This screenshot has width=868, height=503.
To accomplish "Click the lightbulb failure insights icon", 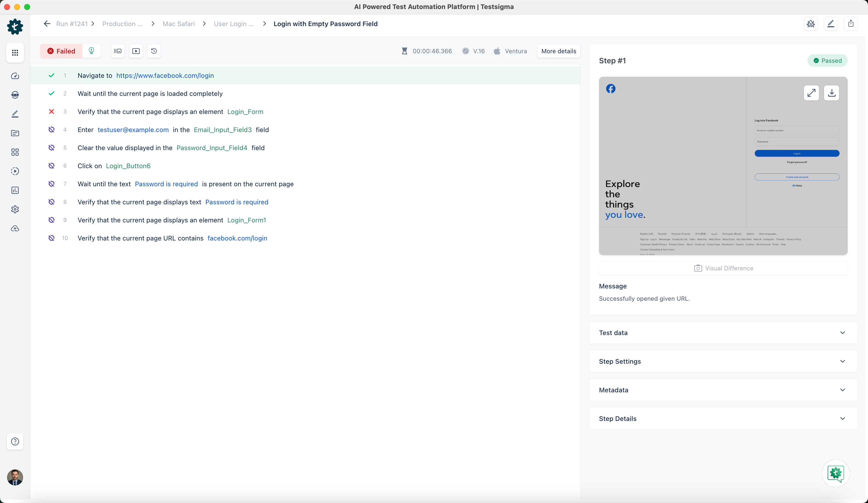I will coord(91,51).
